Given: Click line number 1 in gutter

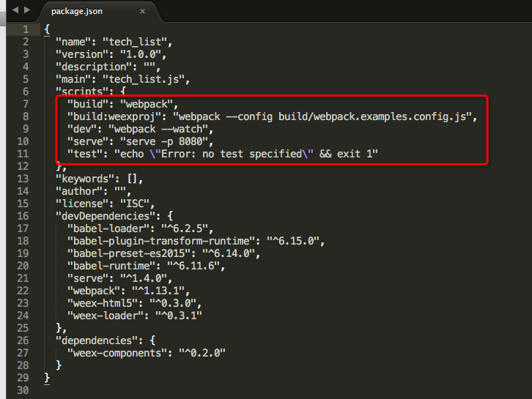Looking at the screenshot, I should (26, 29).
